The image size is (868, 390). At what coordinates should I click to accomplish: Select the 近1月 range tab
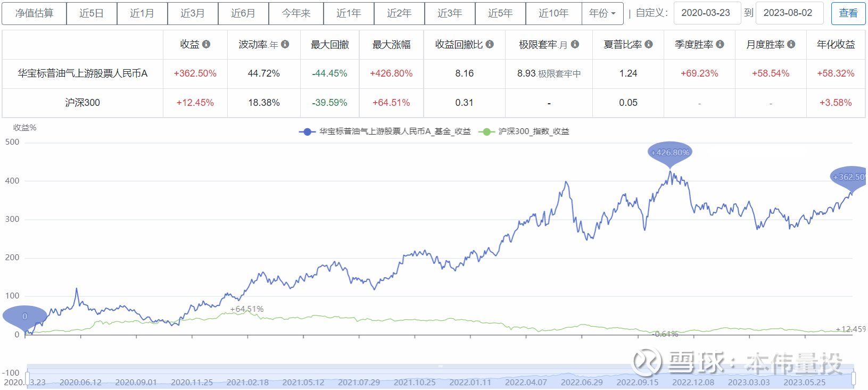click(x=142, y=13)
